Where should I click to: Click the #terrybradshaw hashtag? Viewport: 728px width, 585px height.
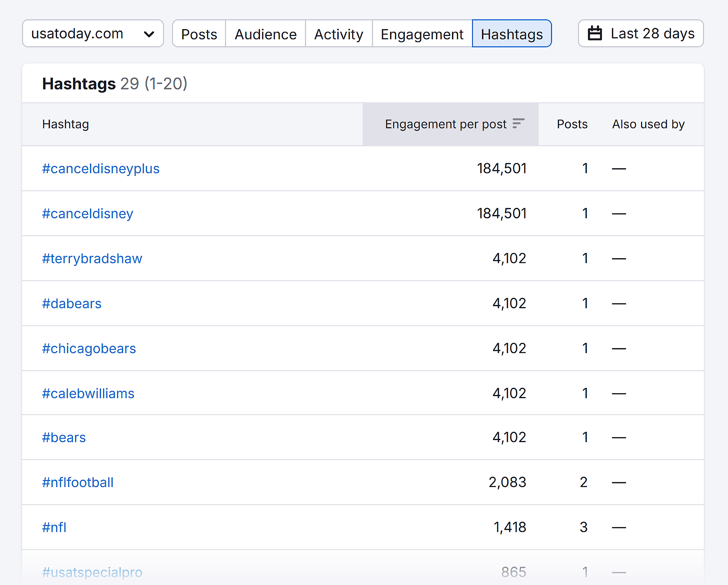(x=92, y=258)
